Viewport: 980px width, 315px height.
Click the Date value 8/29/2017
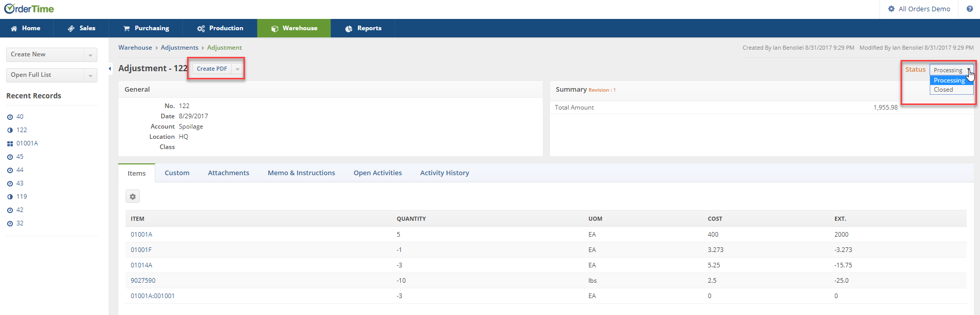(193, 116)
